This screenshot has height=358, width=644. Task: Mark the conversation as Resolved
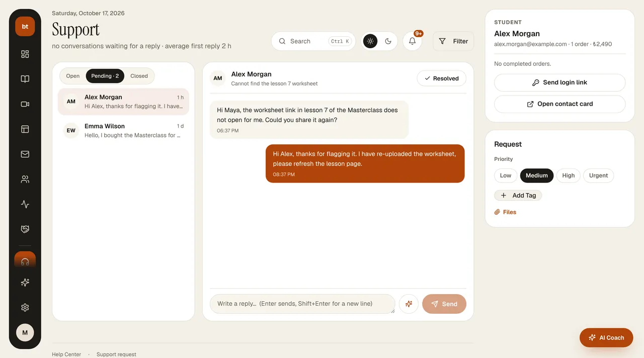point(442,78)
